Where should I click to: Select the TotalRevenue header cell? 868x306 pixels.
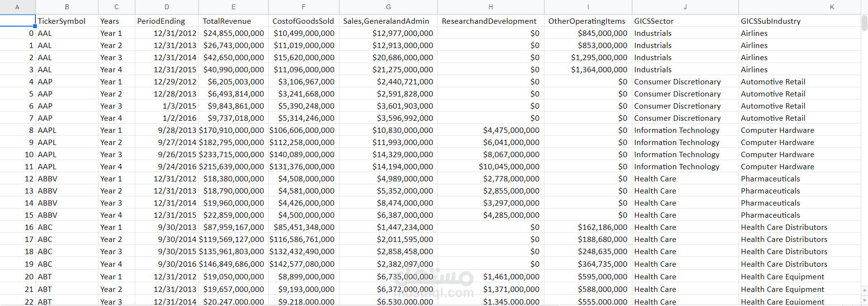233,21
